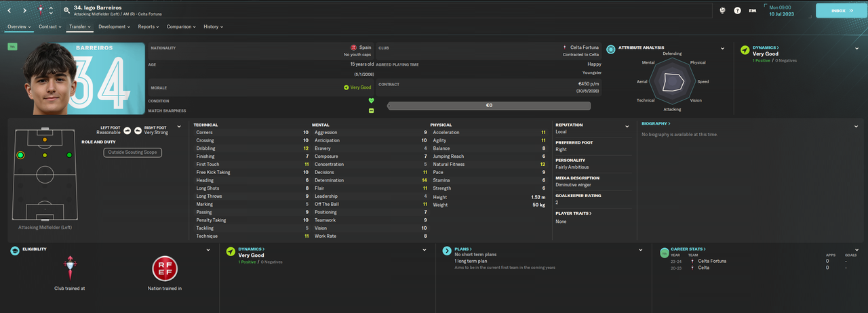Select the left attacking midfielder position dot
The height and width of the screenshot is (313, 868).
[20, 155]
